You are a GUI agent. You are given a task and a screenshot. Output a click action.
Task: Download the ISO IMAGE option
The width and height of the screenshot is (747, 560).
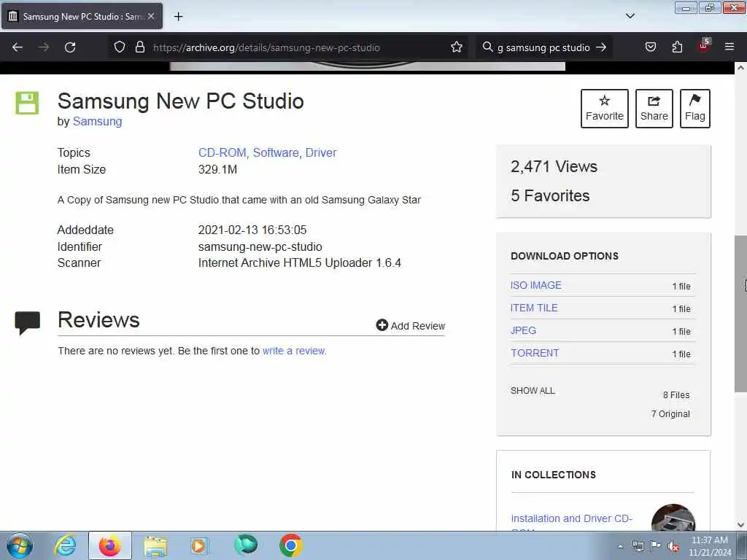[536, 285]
